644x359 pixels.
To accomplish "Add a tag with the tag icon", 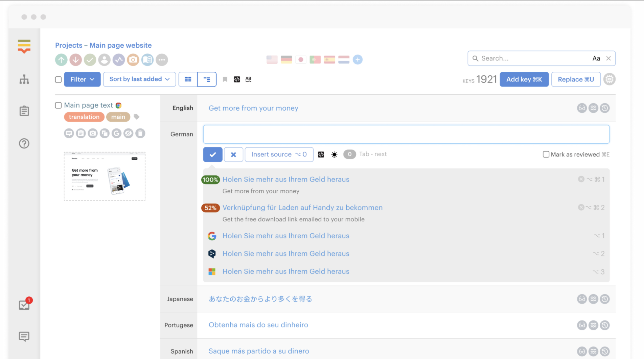I will [137, 117].
